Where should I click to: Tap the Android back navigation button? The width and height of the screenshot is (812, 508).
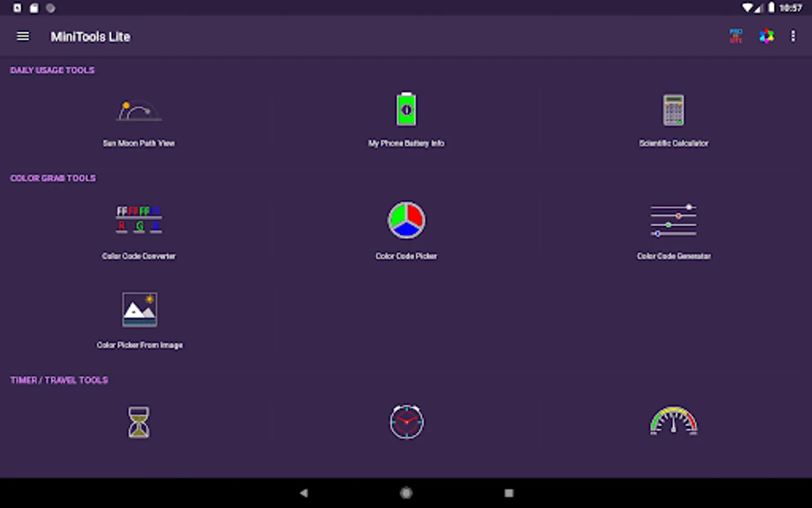(x=304, y=493)
